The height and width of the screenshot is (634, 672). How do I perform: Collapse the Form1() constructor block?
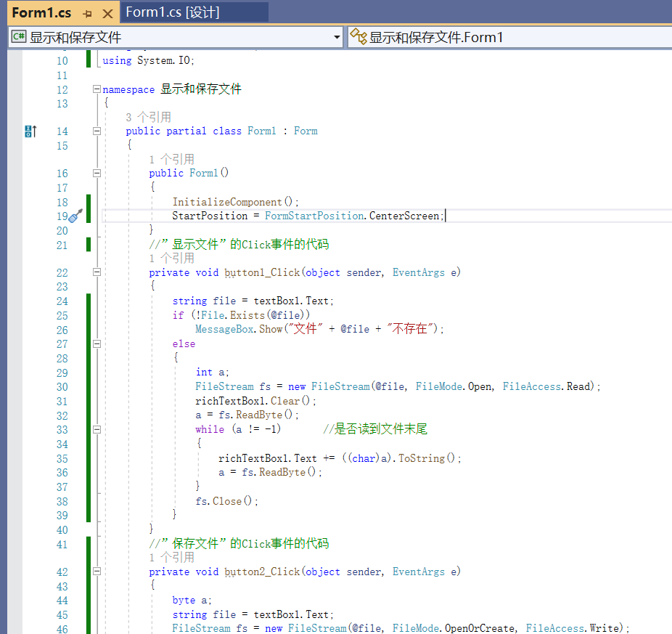pos(97,174)
